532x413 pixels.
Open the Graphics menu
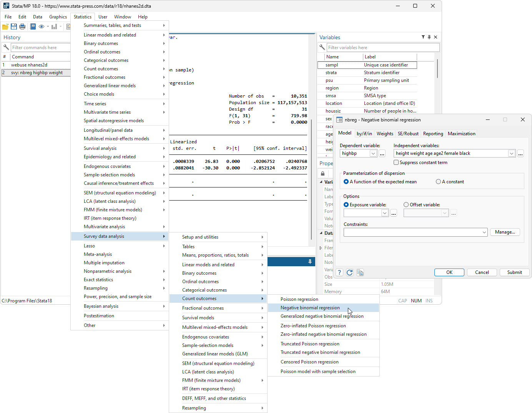click(x=58, y=17)
